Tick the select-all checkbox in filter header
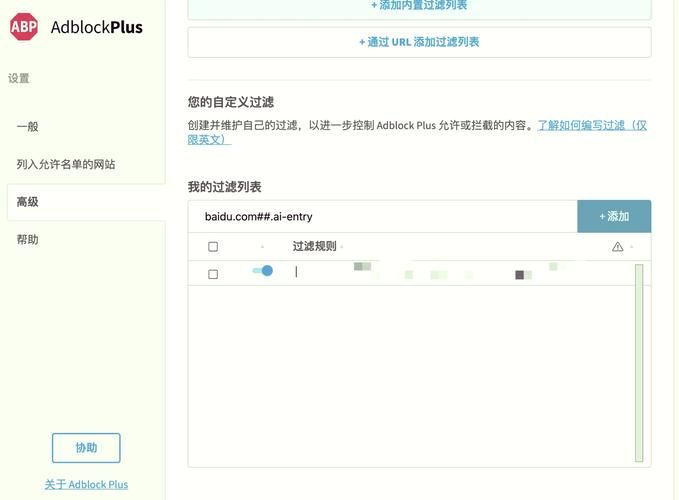 point(213,247)
